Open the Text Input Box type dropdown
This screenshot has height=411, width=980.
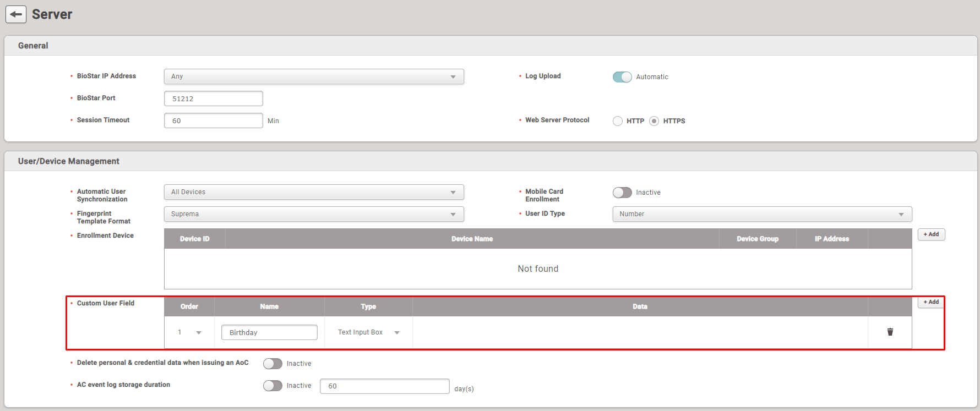click(x=368, y=332)
